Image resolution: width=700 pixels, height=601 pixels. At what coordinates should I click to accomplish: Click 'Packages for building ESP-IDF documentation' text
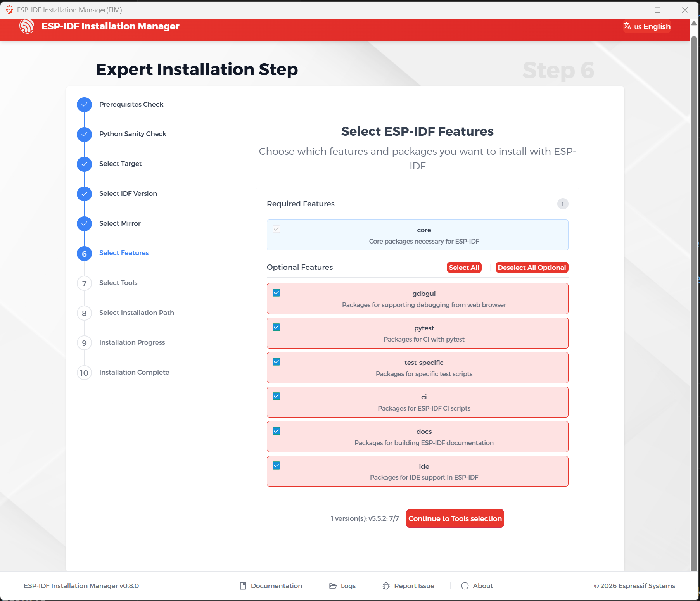[424, 443]
